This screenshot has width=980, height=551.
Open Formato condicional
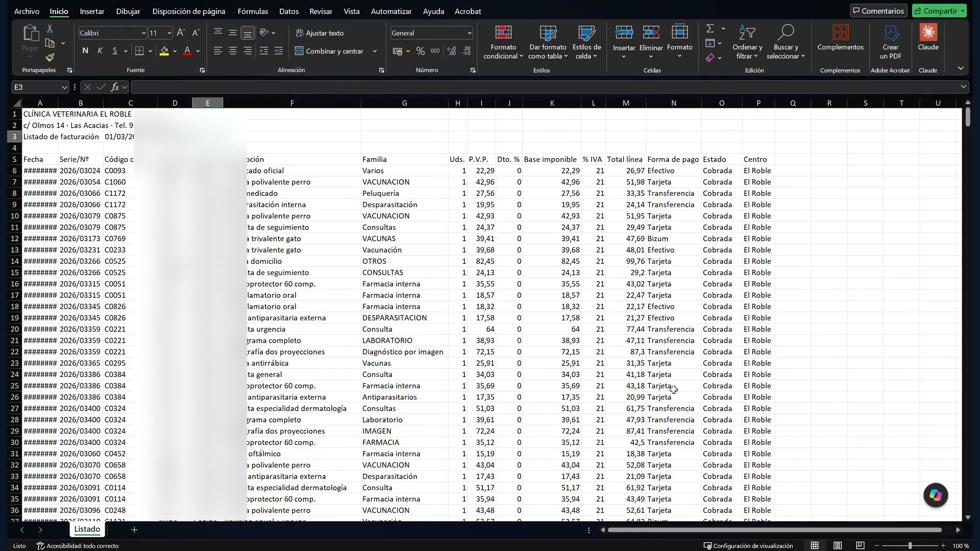pyautogui.click(x=503, y=42)
